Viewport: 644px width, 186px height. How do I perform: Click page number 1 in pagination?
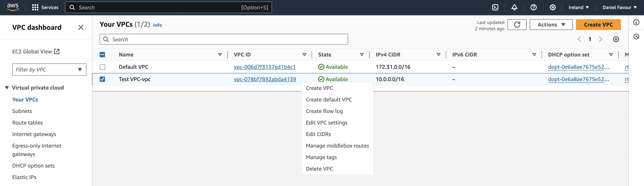590,39
